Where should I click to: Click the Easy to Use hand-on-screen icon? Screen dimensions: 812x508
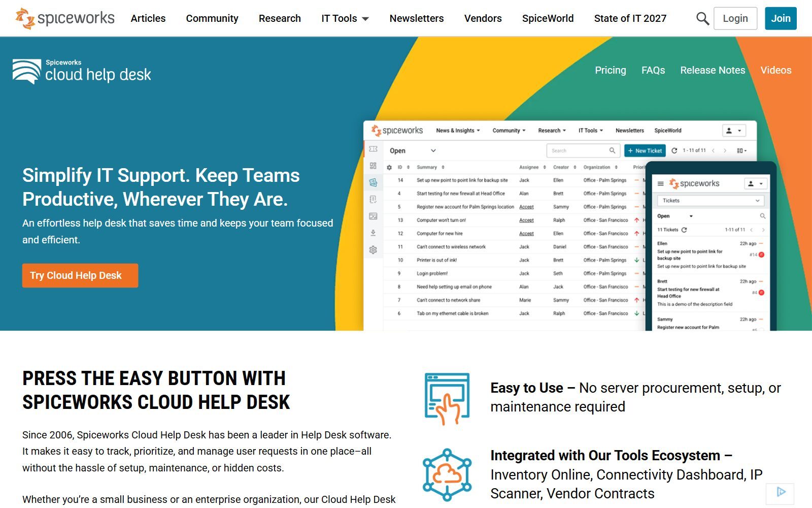point(447,399)
